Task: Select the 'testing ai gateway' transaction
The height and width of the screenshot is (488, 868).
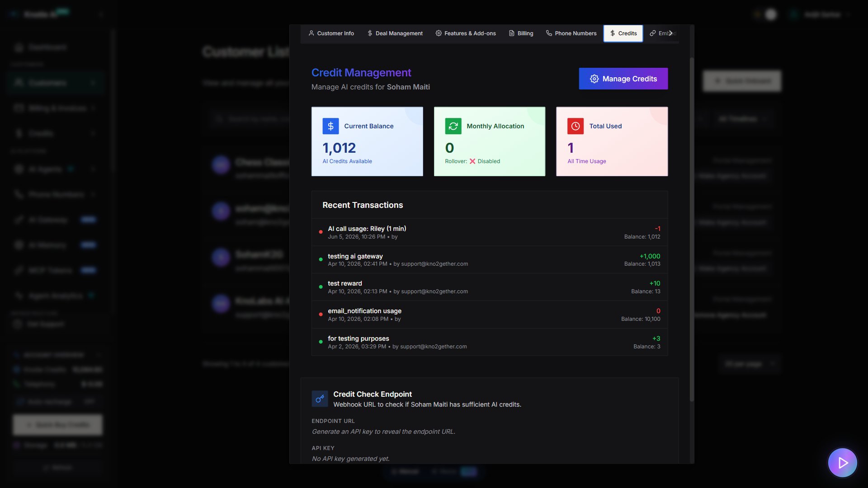Action: click(x=490, y=260)
